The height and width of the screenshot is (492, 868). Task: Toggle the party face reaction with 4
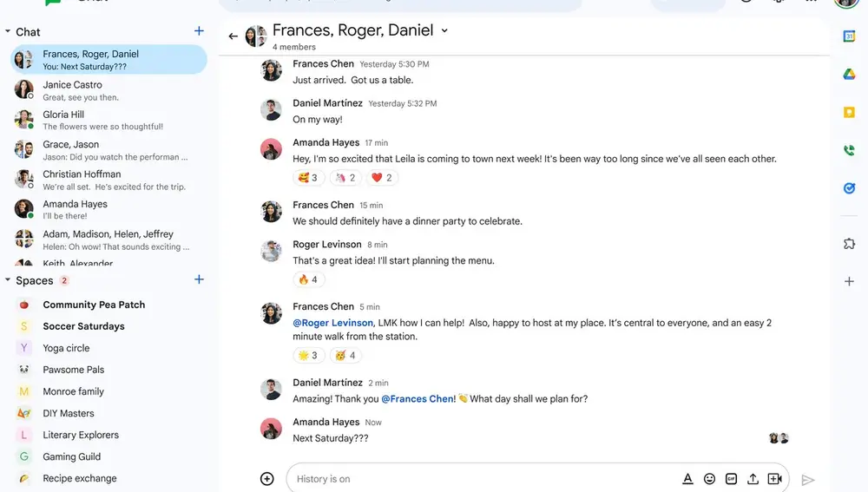(x=345, y=355)
